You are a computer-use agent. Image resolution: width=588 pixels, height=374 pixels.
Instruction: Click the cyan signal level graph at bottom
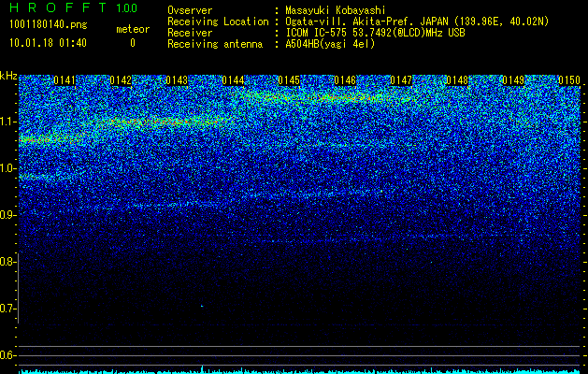pyautogui.click(x=300, y=371)
